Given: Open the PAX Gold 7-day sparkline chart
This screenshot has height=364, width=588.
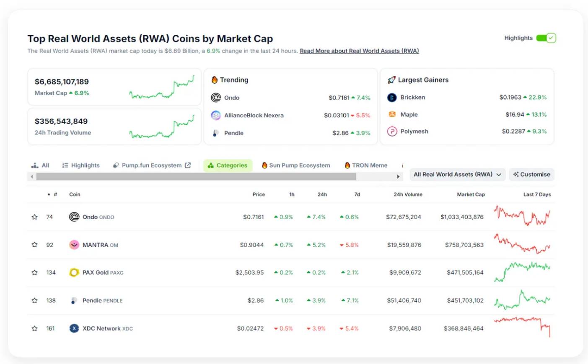Looking at the screenshot, I should 522,272.
